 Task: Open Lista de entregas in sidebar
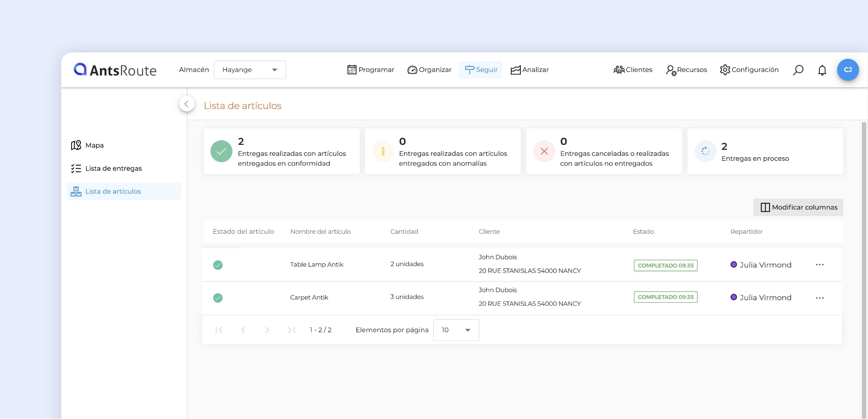click(113, 168)
